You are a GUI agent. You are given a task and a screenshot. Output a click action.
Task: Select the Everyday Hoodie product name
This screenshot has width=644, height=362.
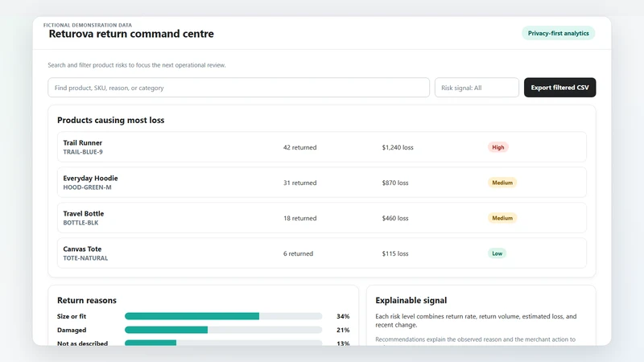tap(90, 178)
